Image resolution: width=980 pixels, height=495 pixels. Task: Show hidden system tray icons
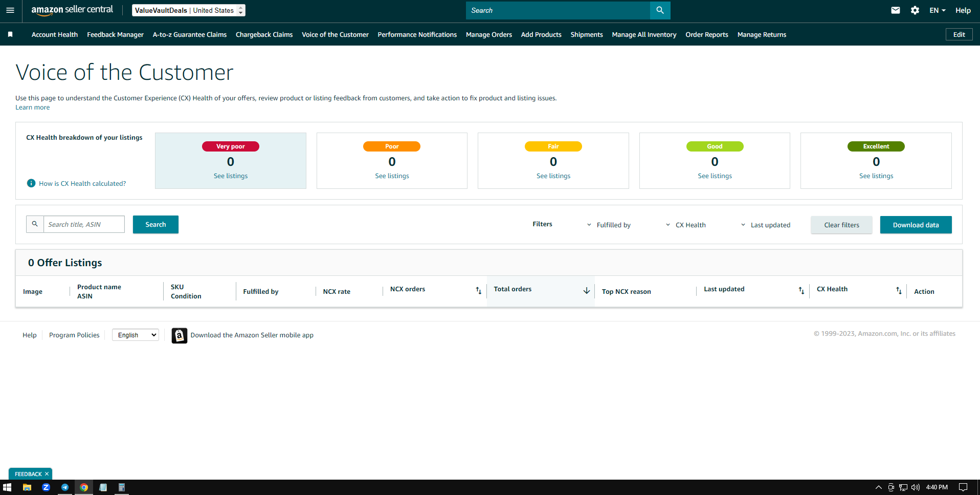(879, 487)
